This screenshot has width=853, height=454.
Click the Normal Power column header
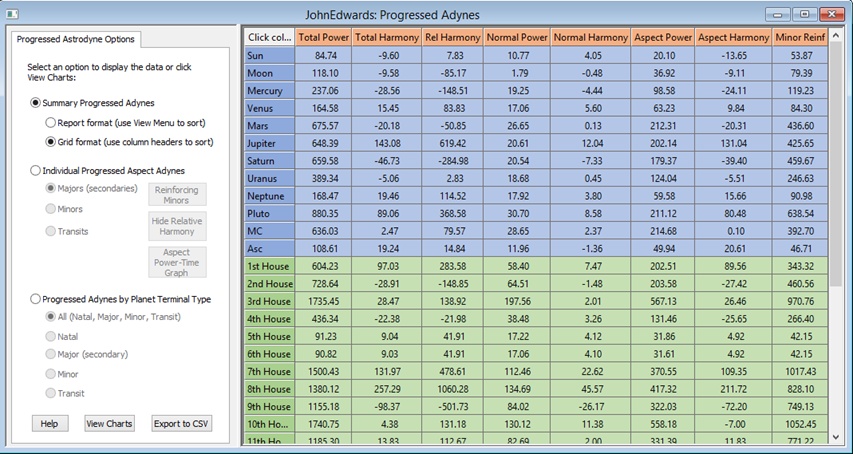(516, 37)
